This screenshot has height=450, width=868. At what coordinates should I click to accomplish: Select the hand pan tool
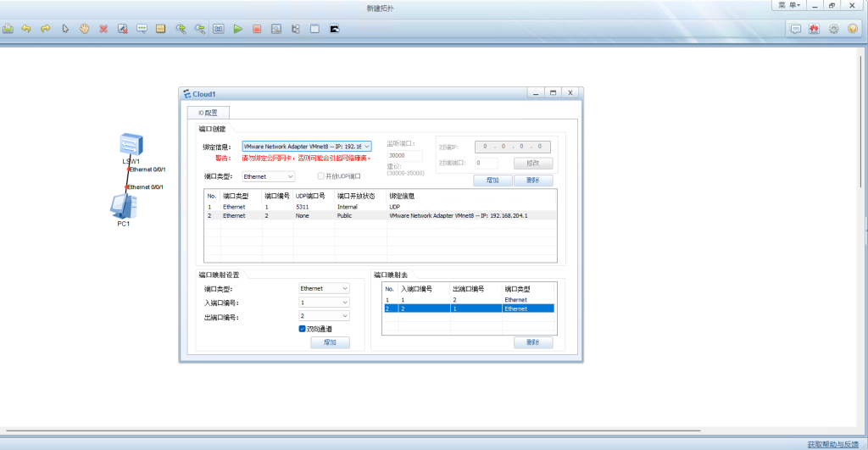(84, 29)
